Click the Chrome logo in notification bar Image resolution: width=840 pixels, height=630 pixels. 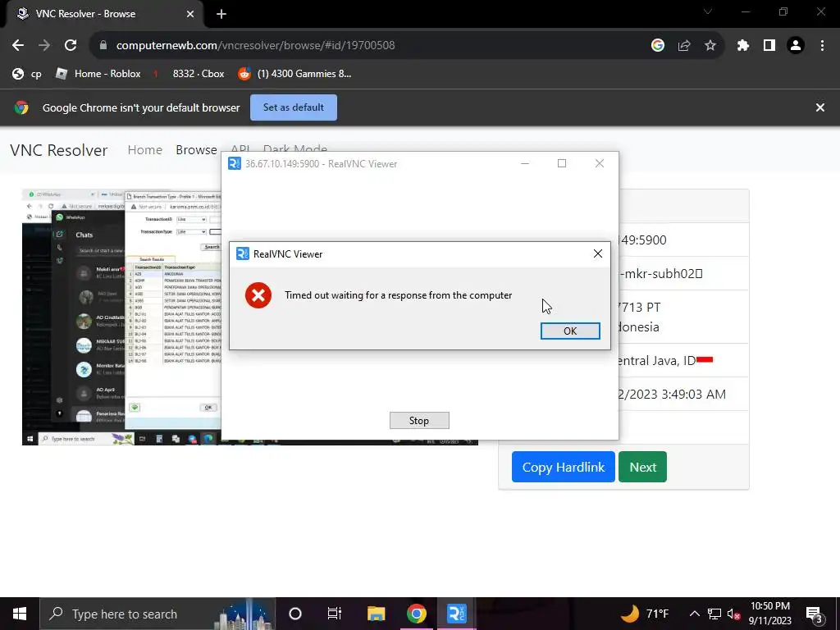21,107
